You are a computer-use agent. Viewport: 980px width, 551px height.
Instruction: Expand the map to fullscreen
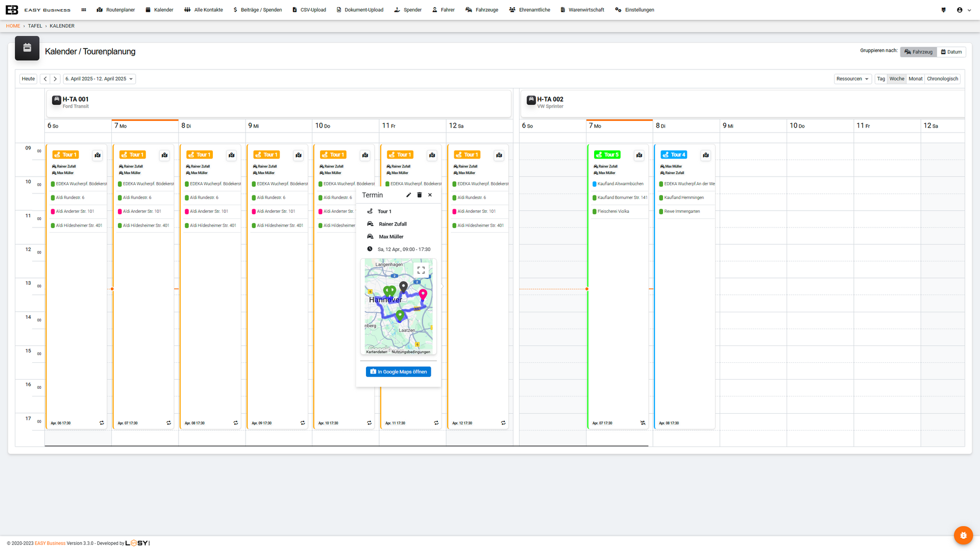[x=421, y=270]
